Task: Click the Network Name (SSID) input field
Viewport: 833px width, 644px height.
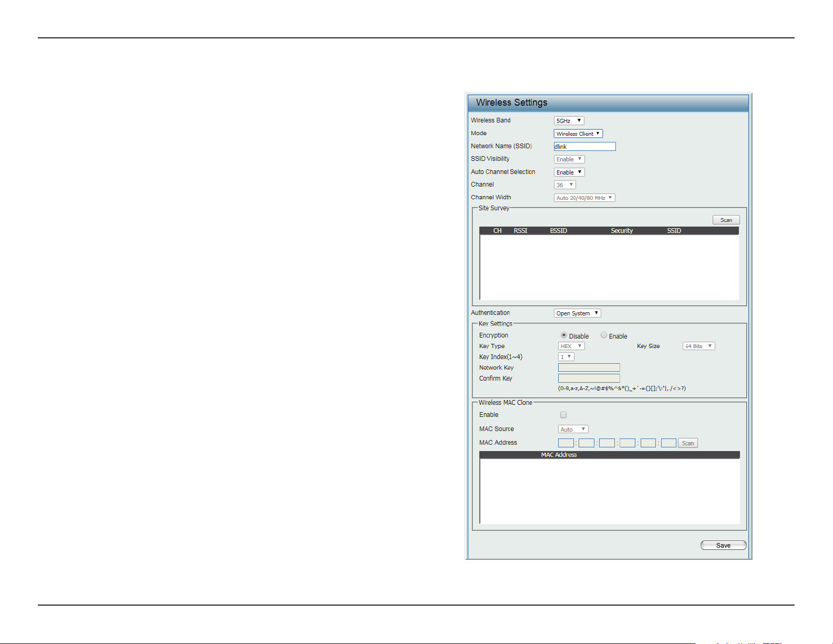Action: coord(584,147)
